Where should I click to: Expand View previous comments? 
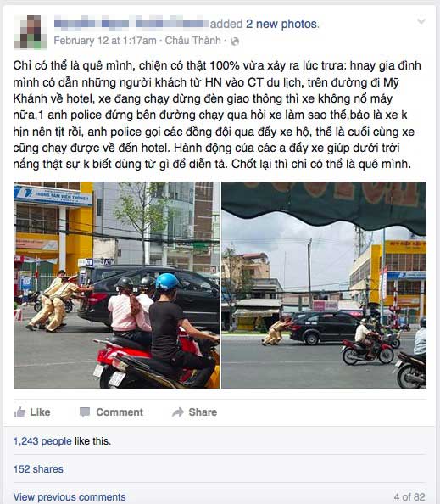click(70, 497)
